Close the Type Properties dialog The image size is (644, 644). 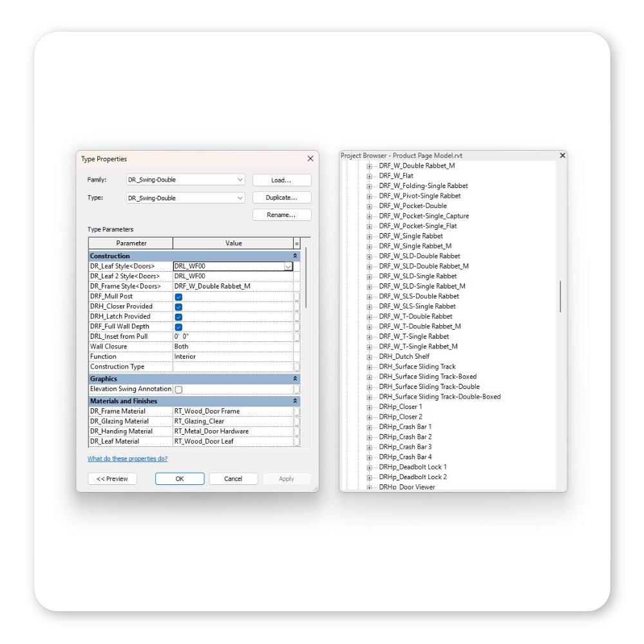tap(310, 158)
